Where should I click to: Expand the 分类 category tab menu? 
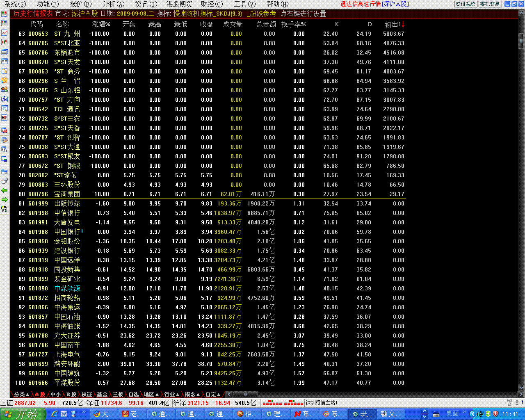coord(21,395)
